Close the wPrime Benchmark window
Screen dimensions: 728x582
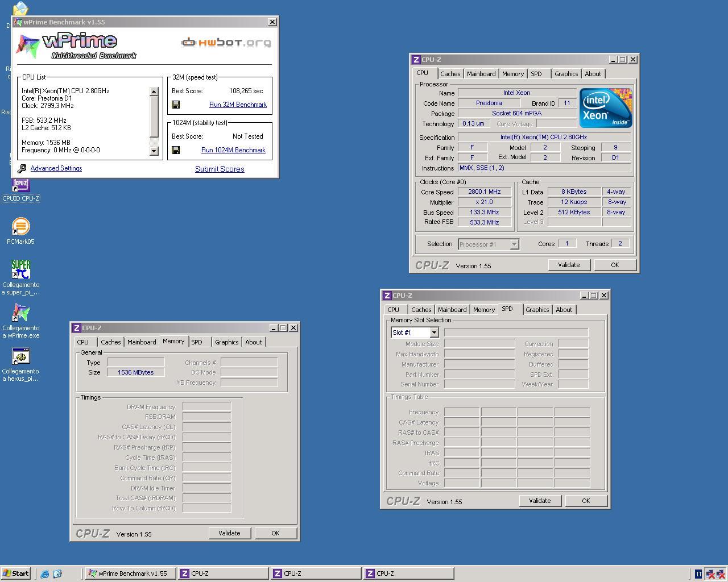click(x=272, y=22)
